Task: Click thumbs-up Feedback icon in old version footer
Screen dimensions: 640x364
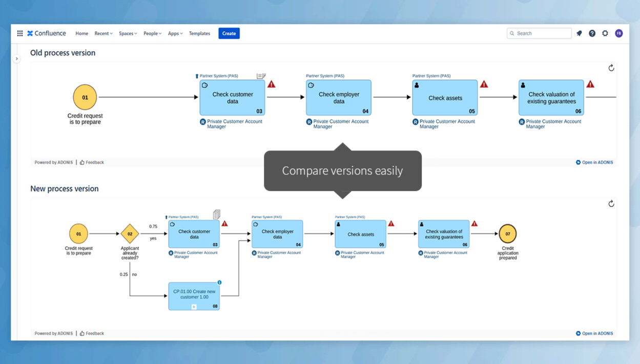Action: point(82,162)
